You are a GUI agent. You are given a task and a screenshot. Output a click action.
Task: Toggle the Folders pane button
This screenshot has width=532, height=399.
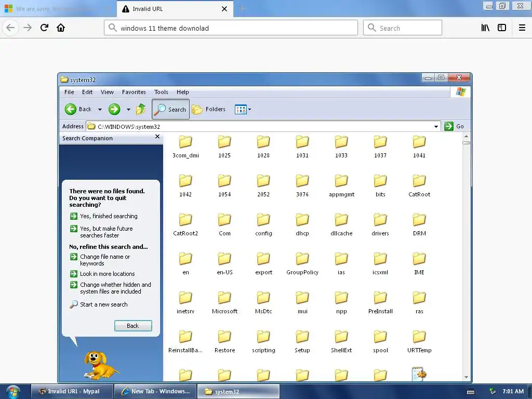point(209,109)
